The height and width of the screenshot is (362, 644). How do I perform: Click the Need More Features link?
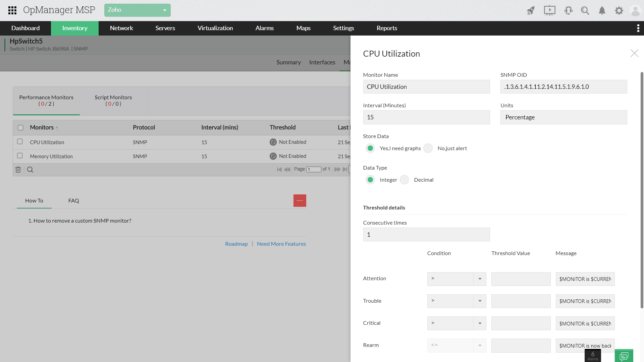point(281,244)
